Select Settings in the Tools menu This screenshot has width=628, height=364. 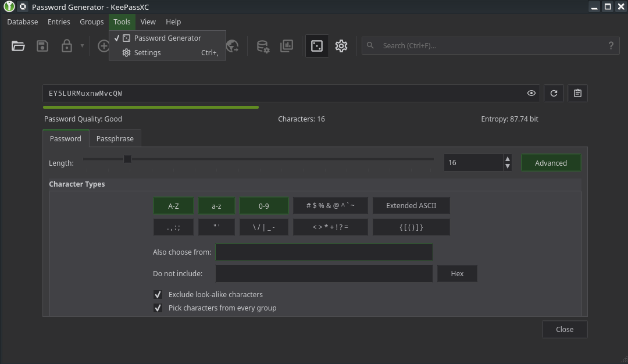coord(147,52)
